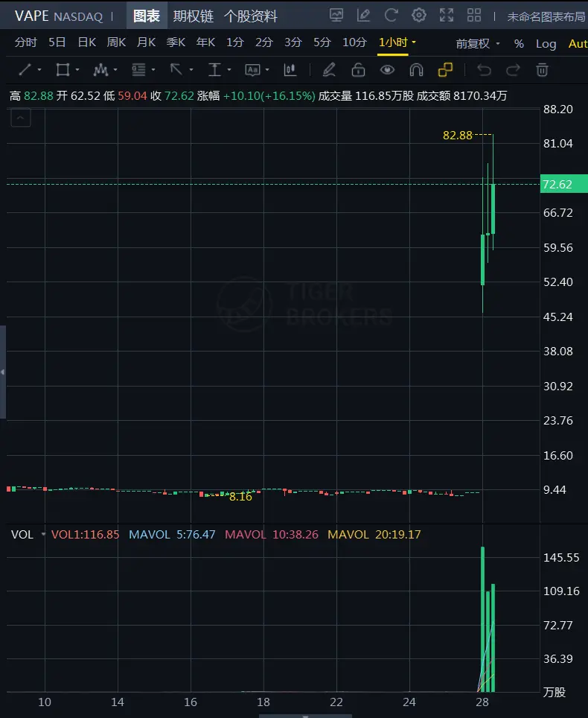Select the 10分 timeframe

tap(354, 42)
